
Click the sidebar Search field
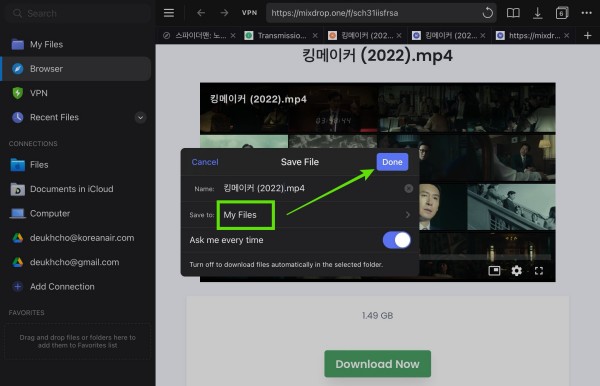click(x=77, y=13)
